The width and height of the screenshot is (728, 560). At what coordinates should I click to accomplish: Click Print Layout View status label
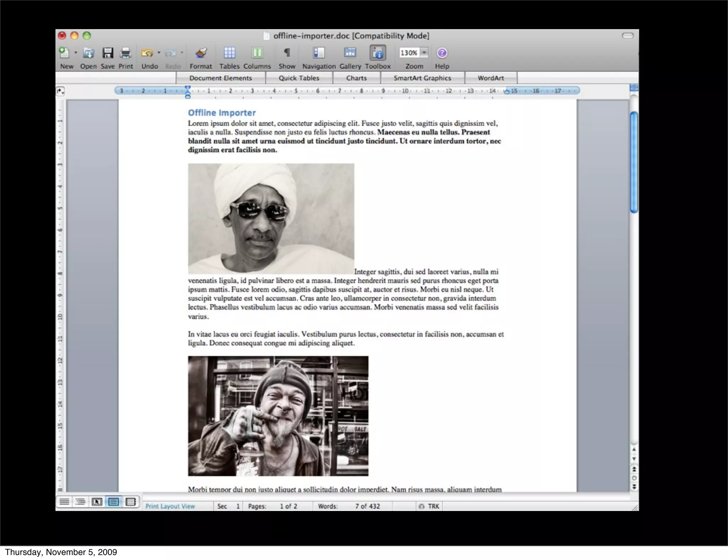[x=170, y=506]
